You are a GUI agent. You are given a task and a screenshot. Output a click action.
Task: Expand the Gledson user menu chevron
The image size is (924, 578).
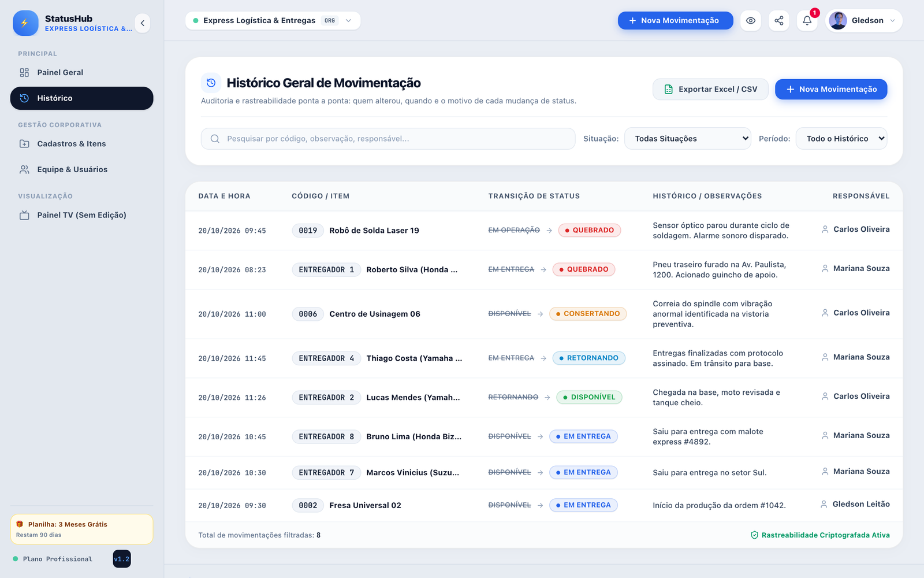(x=893, y=21)
